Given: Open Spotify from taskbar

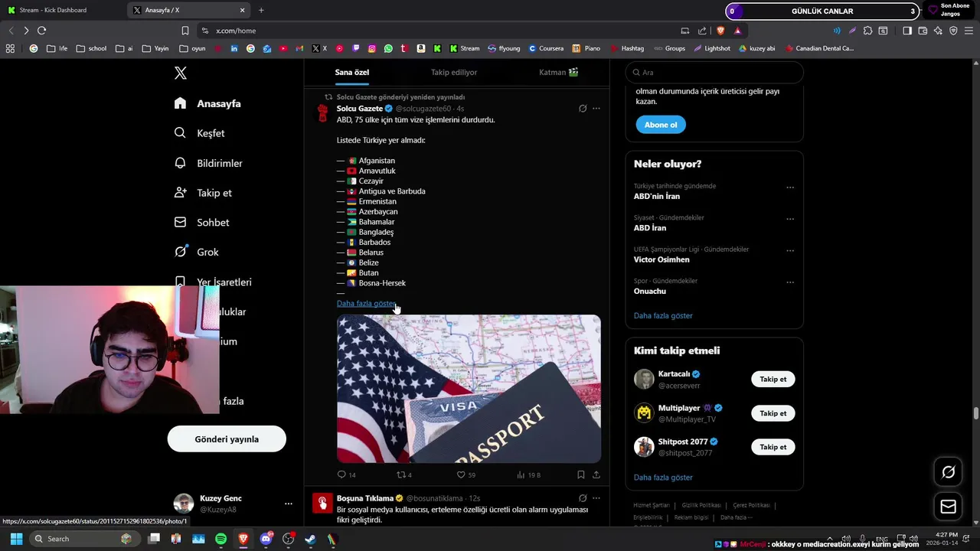Looking at the screenshot, I should [x=220, y=539].
